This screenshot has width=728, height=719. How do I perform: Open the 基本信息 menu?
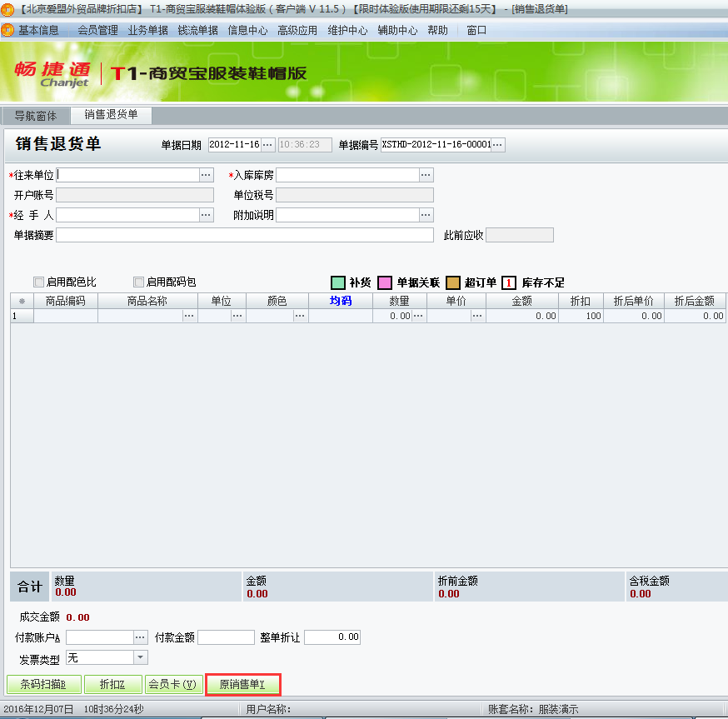pos(38,30)
